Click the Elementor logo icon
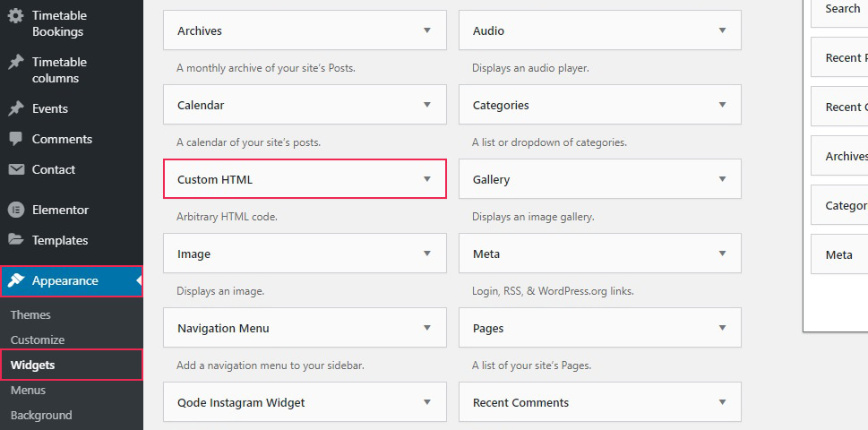The width and height of the screenshot is (868, 430). (x=16, y=210)
